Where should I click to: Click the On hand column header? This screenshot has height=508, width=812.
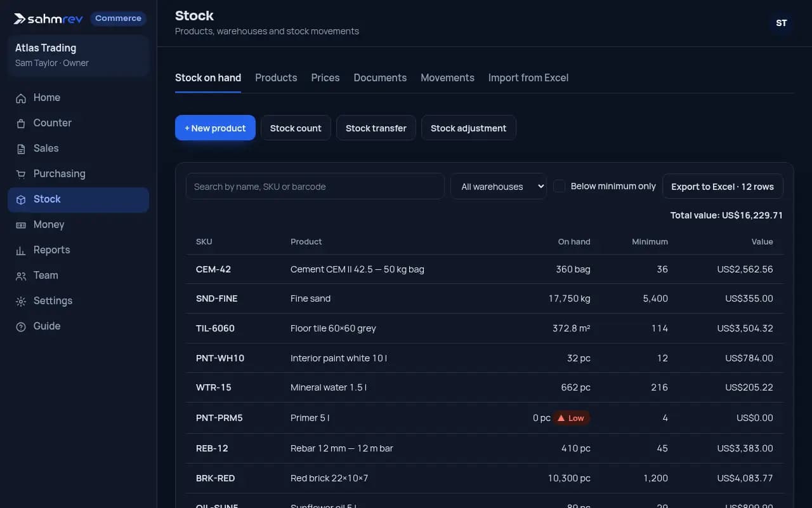574,241
